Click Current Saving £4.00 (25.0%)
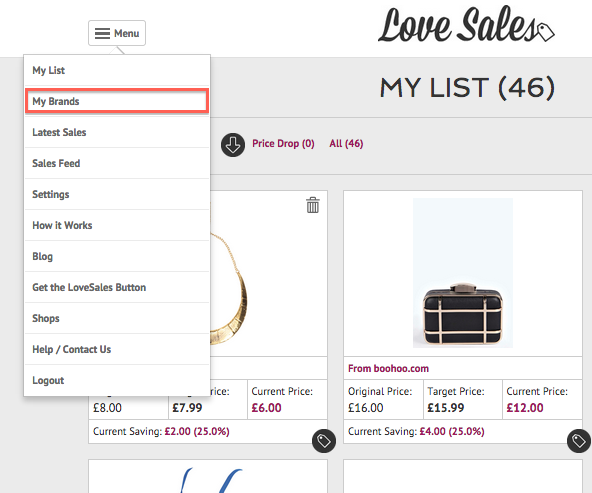 pos(416,431)
